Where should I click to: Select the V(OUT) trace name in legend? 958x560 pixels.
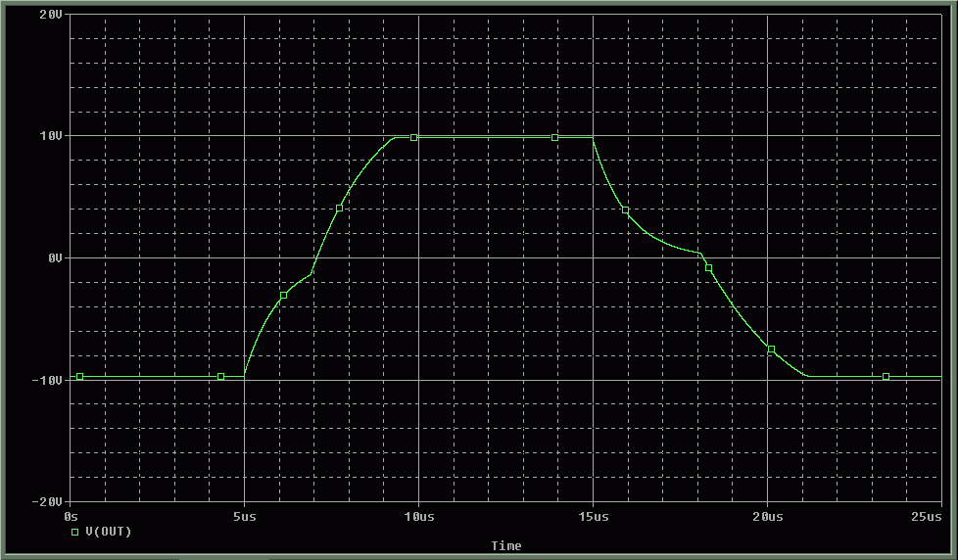tap(109, 532)
